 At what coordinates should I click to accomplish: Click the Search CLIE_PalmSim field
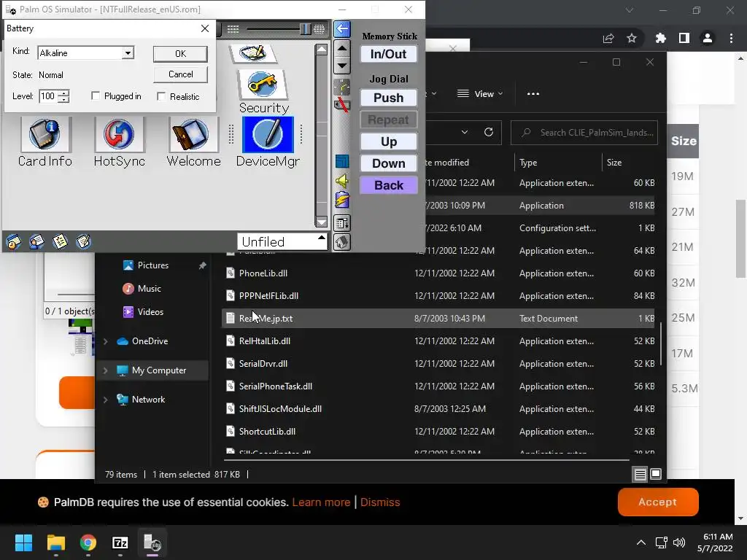coord(584,133)
